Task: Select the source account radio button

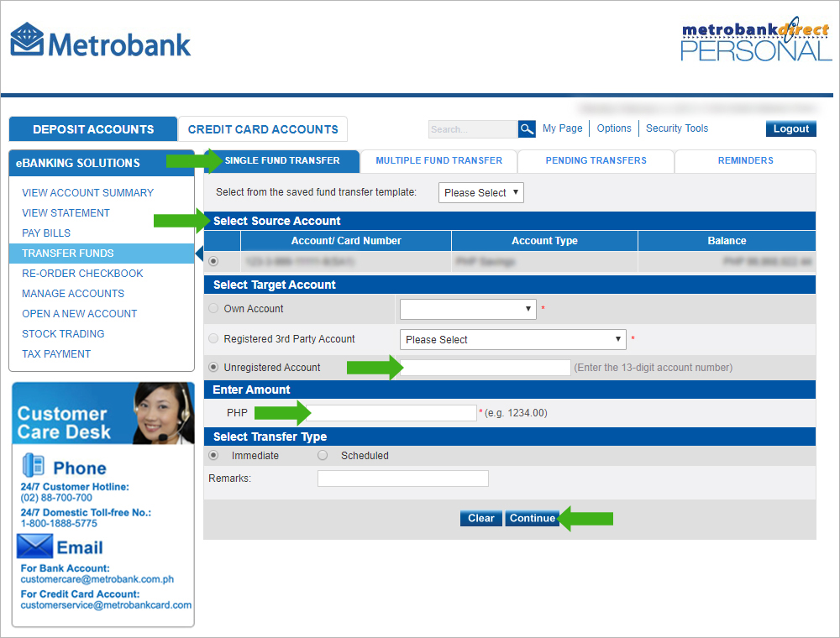Action: (213, 261)
